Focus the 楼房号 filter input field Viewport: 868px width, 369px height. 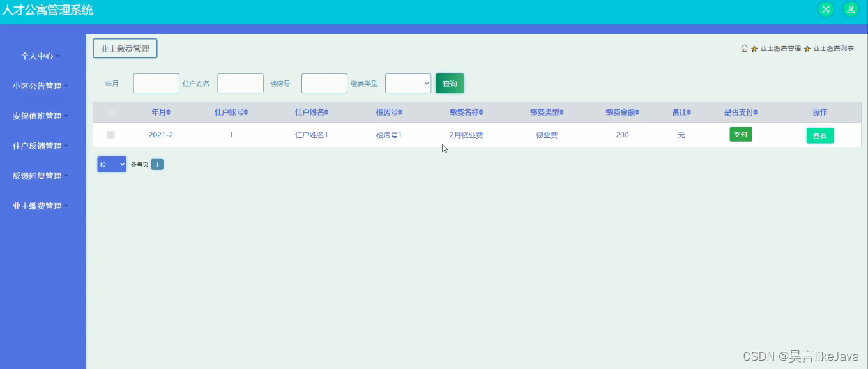coord(324,84)
